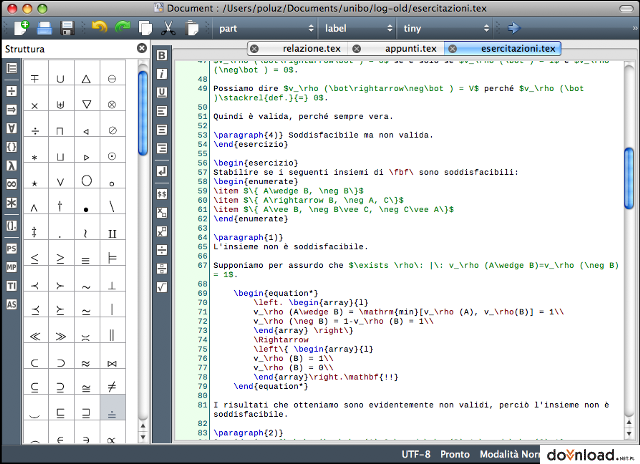Insert superscript with the superscript icon

click(162, 231)
